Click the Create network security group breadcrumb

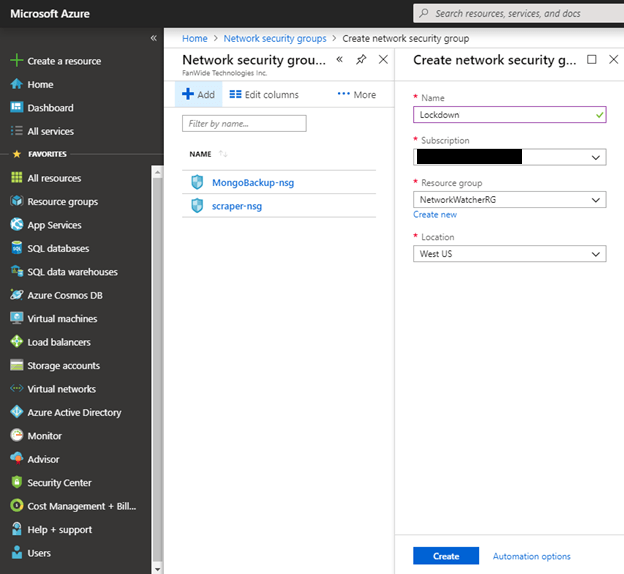point(406,39)
